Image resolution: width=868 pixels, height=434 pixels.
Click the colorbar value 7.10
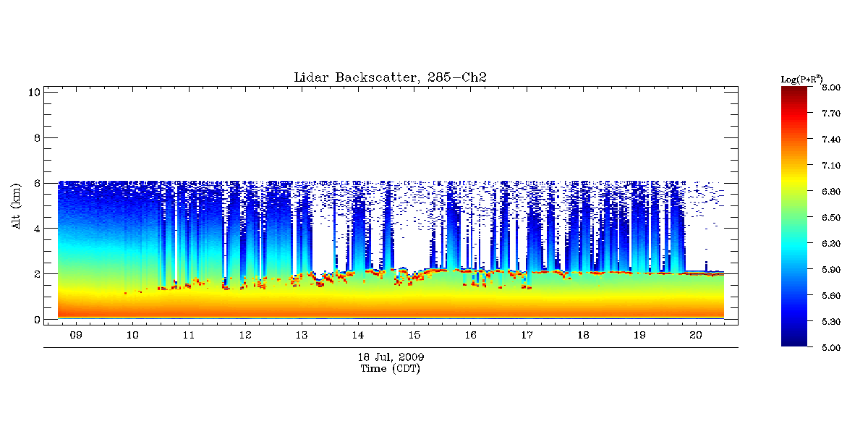[x=830, y=166]
